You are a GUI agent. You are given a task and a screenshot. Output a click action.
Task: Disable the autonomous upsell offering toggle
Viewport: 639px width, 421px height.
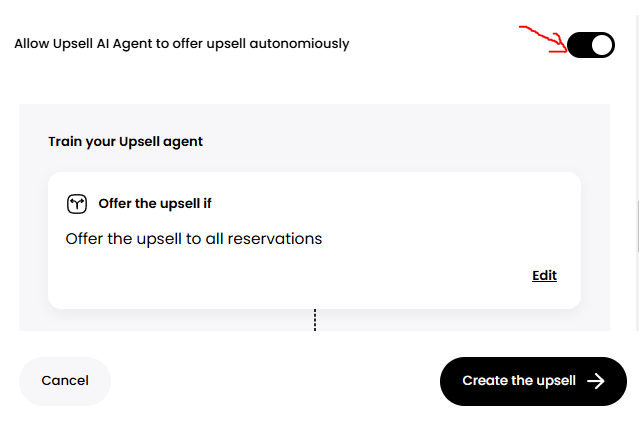click(591, 45)
